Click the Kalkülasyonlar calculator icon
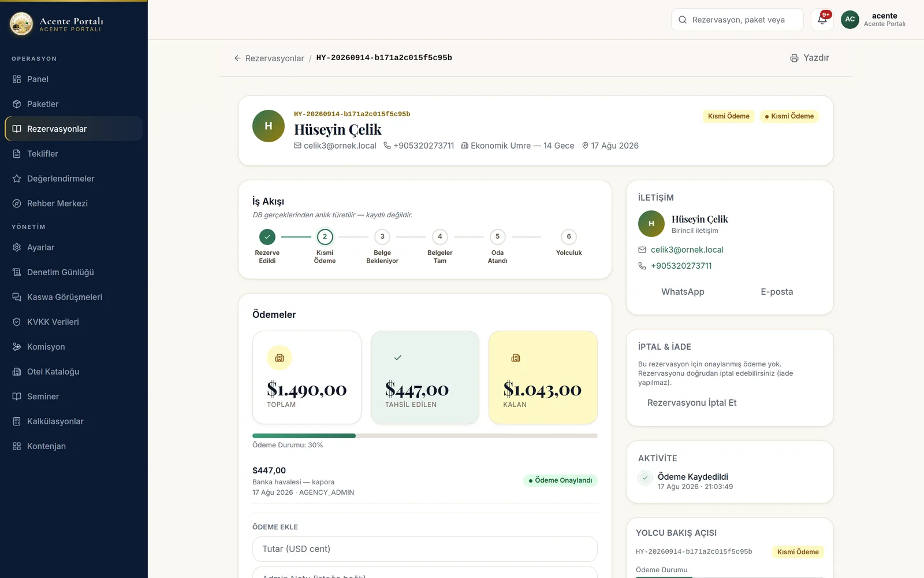Viewport: 924px width, 578px height. point(17,421)
